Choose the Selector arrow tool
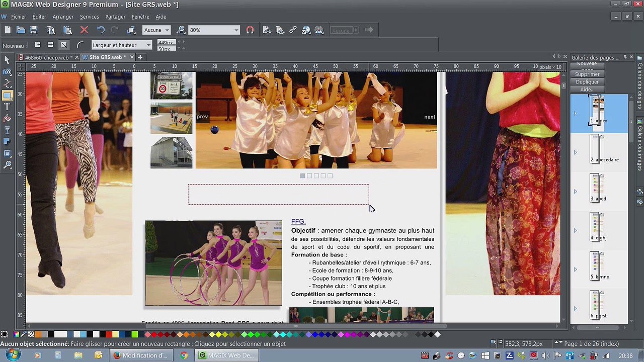 coord(7,60)
